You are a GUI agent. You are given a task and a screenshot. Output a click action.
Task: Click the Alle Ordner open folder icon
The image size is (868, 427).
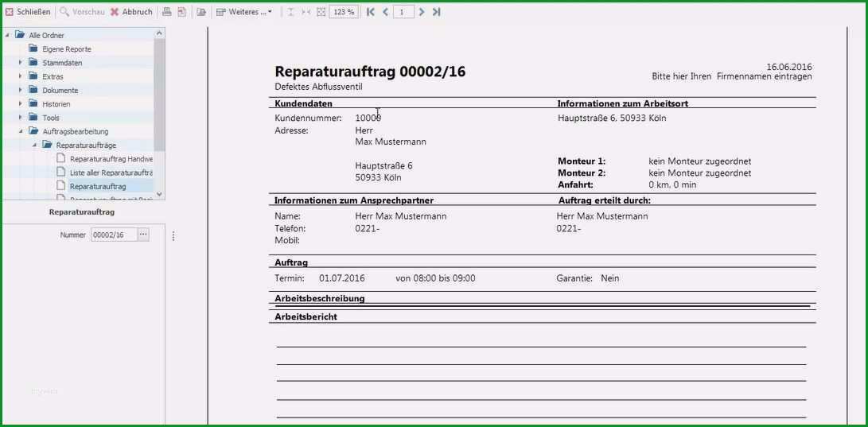click(x=19, y=35)
